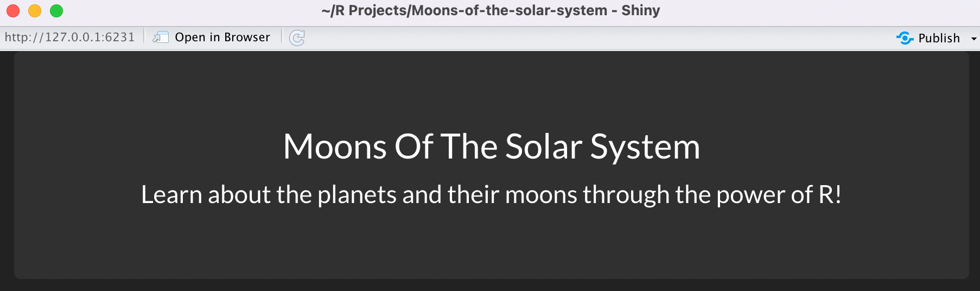Click the Open in Browser label

(x=222, y=37)
